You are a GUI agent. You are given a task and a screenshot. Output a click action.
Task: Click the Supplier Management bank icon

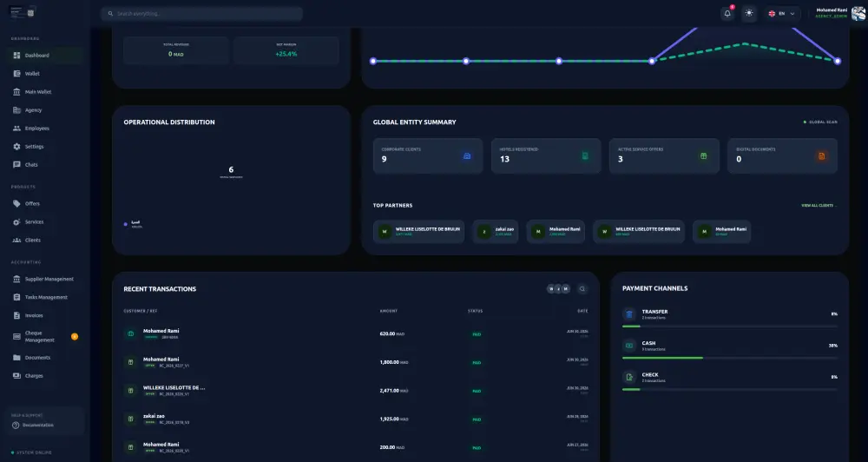click(x=16, y=279)
